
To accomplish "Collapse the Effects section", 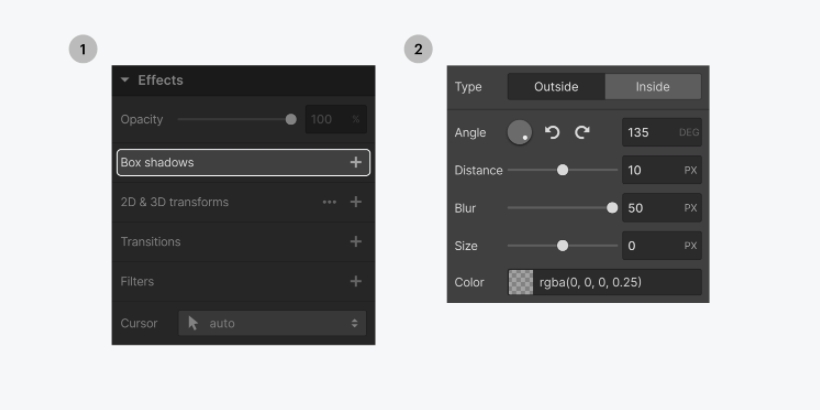I will pyautogui.click(x=125, y=80).
